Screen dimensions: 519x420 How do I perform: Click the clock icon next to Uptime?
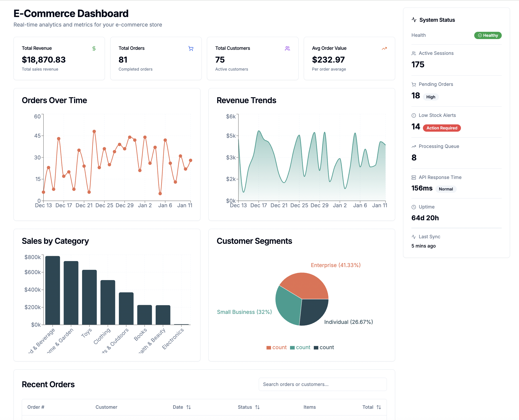(x=414, y=207)
